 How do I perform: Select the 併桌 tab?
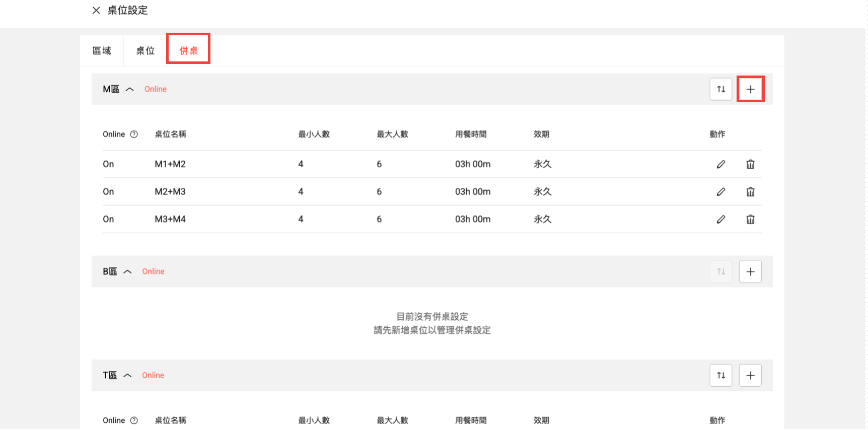click(188, 51)
